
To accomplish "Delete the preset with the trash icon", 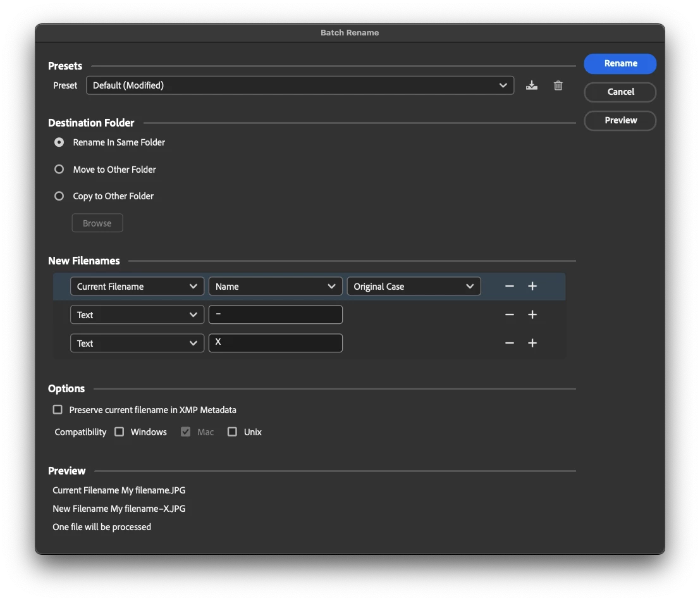I will click(x=558, y=85).
